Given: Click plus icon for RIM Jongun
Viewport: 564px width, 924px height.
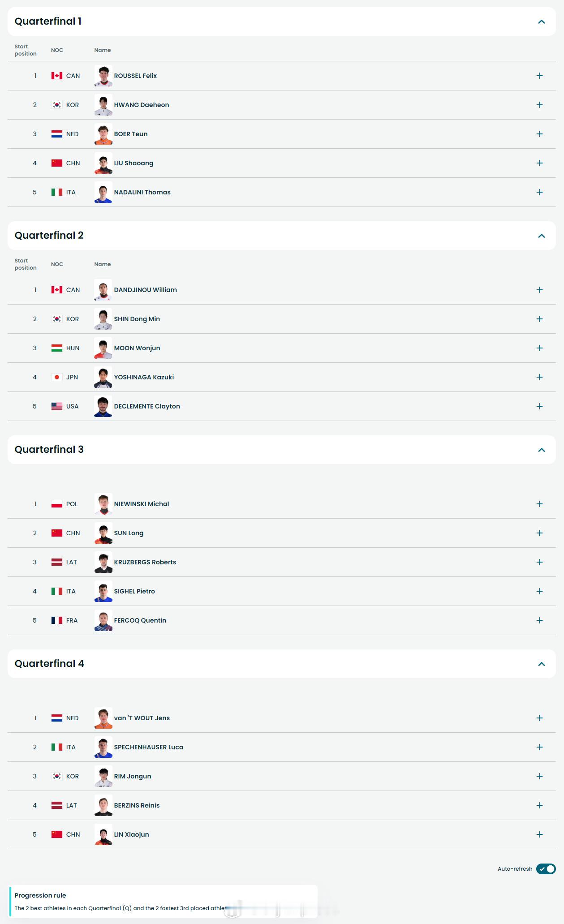Looking at the screenshot, I should point(539,776).
